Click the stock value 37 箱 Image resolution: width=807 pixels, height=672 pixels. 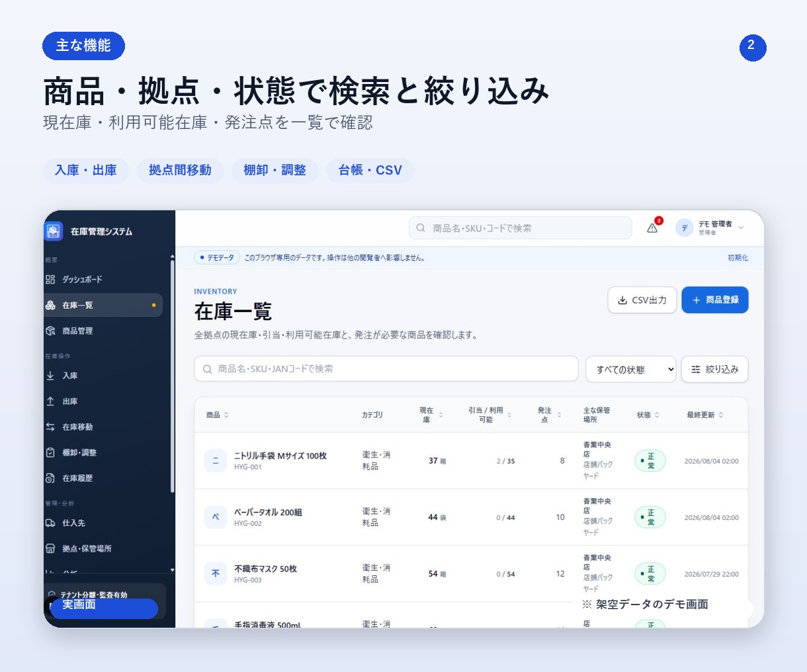pos(437,461)
